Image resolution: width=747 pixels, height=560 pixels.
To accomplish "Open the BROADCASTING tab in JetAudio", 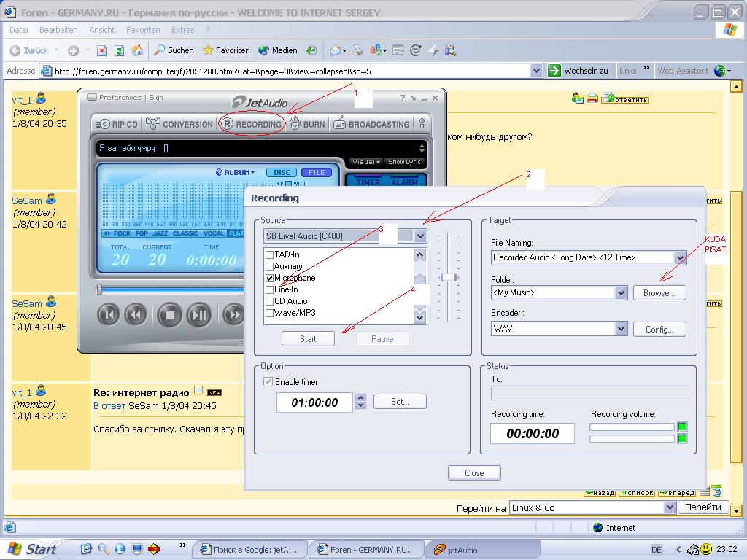I will 371,124.
